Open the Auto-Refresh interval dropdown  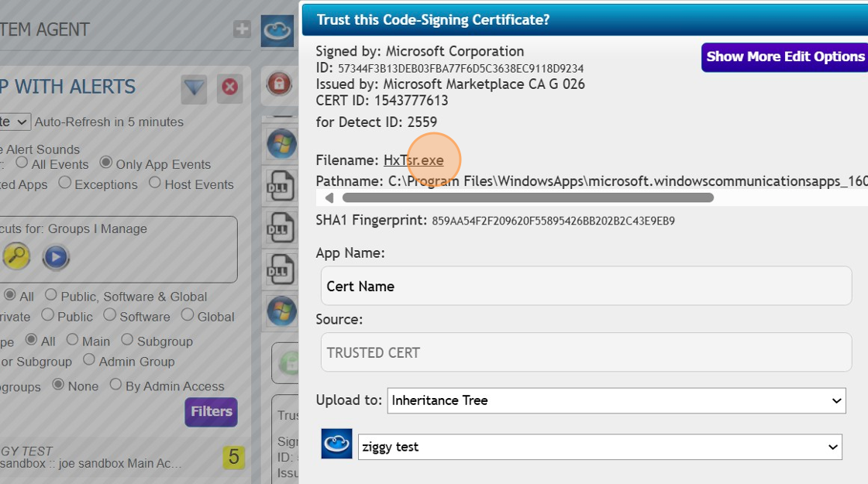[x=17, y=122]
